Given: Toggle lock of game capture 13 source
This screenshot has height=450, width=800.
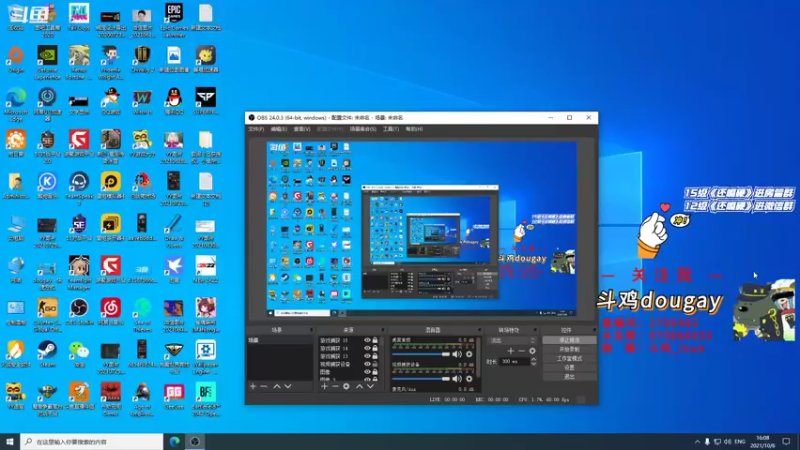Looking at the screenshot, I should pyautogui.click(x=375, y=356).
